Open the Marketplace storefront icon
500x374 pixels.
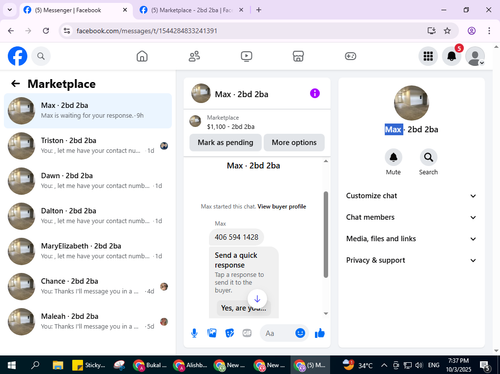pyautogui.click(x=298, y=56)
